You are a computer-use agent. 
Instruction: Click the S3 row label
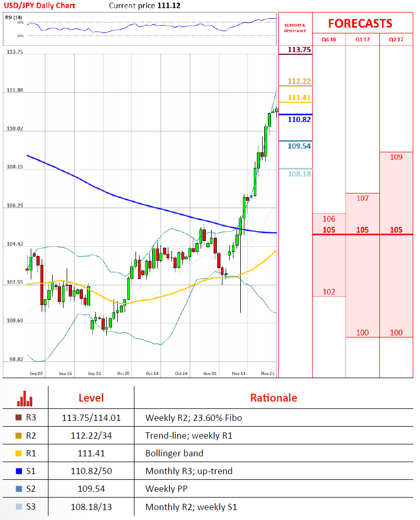[31, 507]
